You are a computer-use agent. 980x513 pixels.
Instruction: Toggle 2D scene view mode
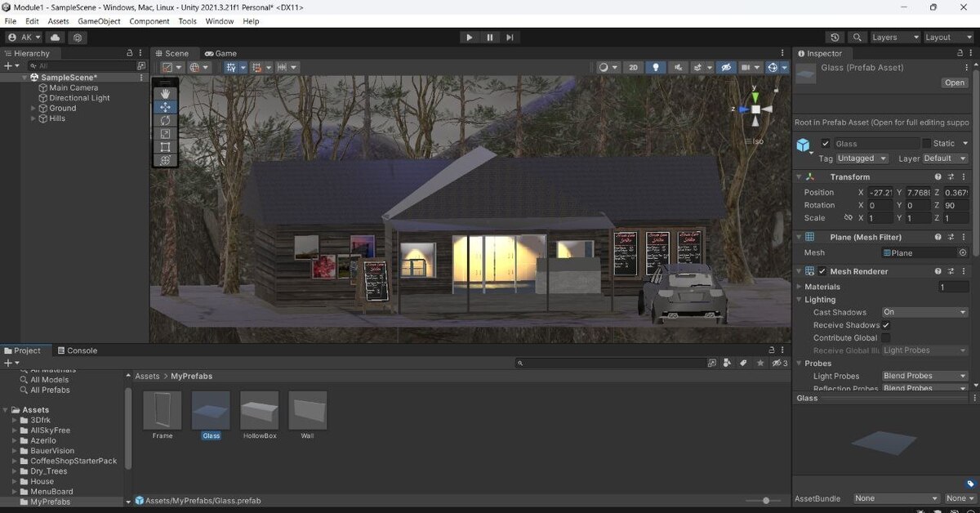click(x=633, y=68)
